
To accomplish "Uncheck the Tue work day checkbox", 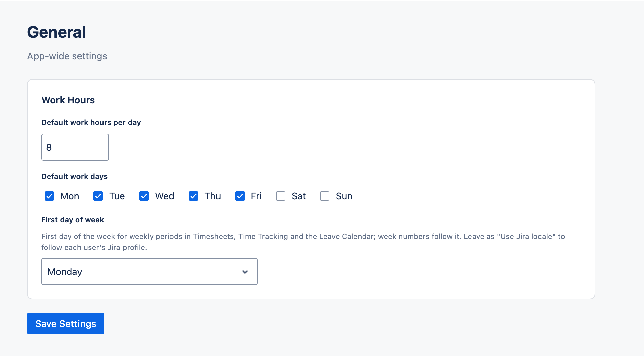I will tap(98, 196).
